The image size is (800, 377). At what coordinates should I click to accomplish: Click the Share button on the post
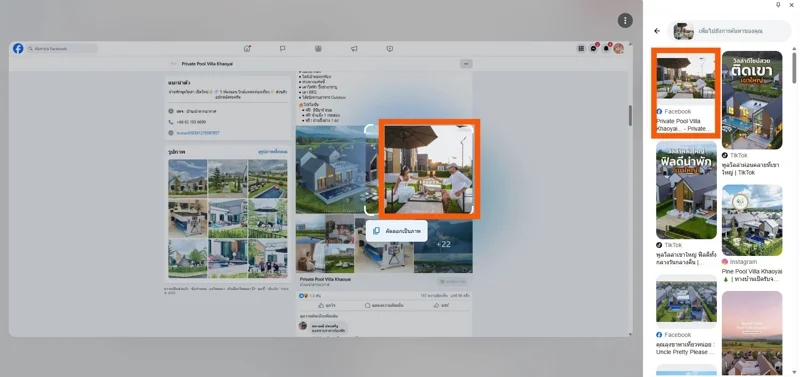pos(441,305)
